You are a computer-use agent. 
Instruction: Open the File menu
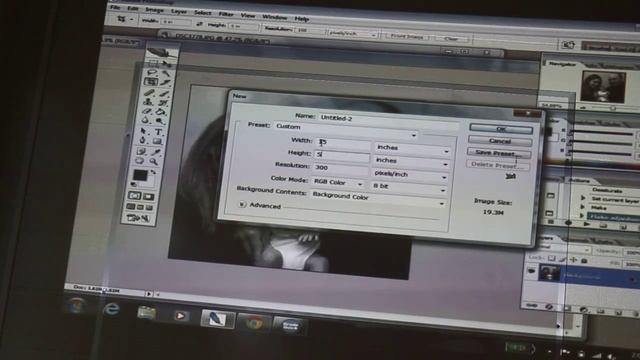click(x=116, y=8)
